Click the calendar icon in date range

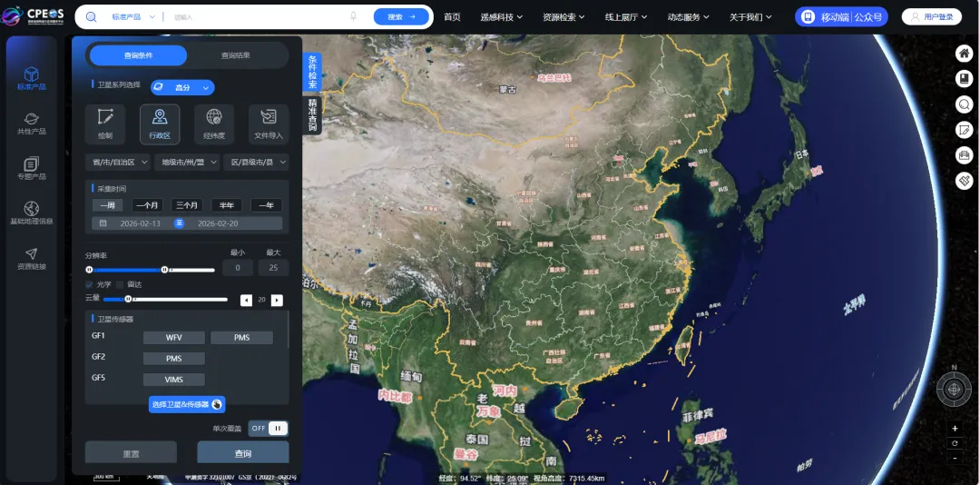103,223
